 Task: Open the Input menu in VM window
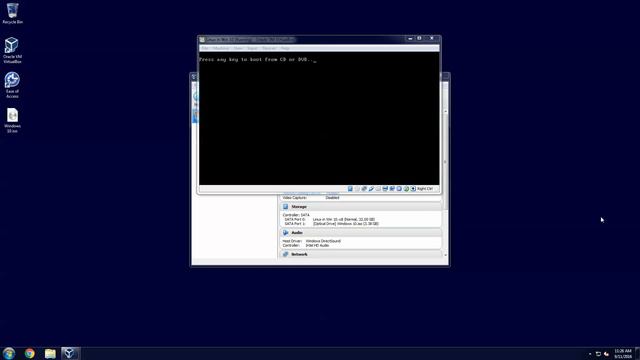(x=252, y=48)
